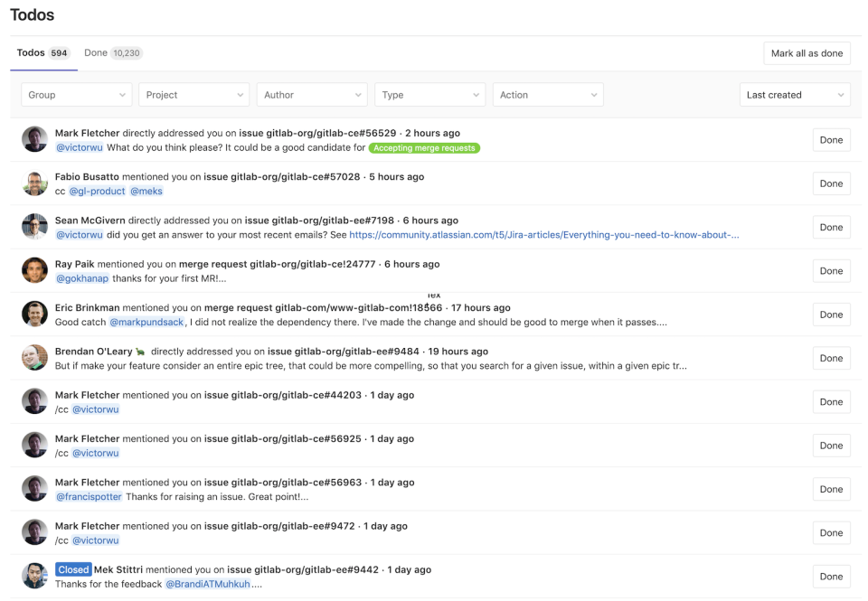Mark Fabio Busatto's todo as Done
Image resolution: width=868 pixels, height=601 pixels.
[x=831, y=183]
